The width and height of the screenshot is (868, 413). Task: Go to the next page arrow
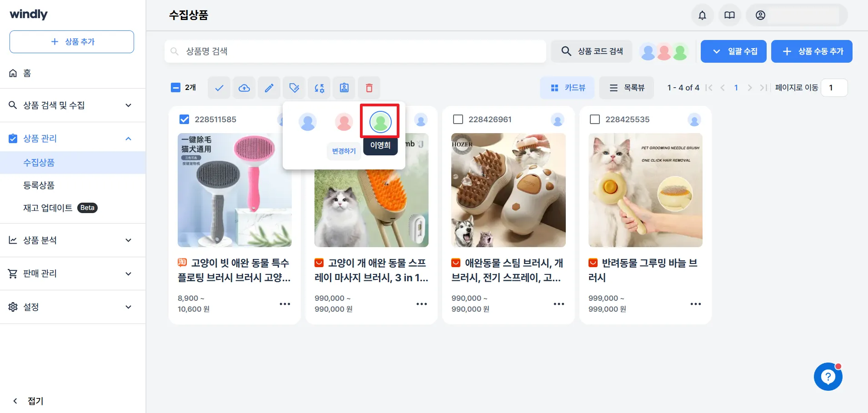tap(750, 88)
